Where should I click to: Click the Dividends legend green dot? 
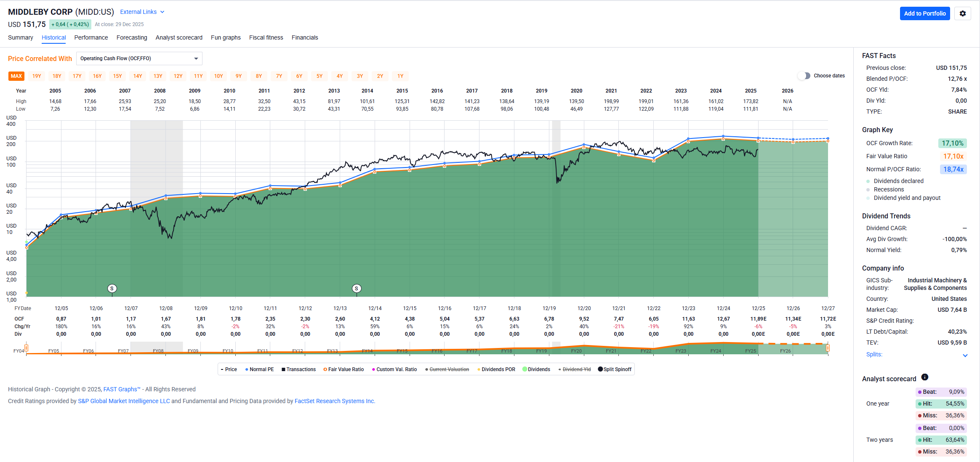point(525,369)
